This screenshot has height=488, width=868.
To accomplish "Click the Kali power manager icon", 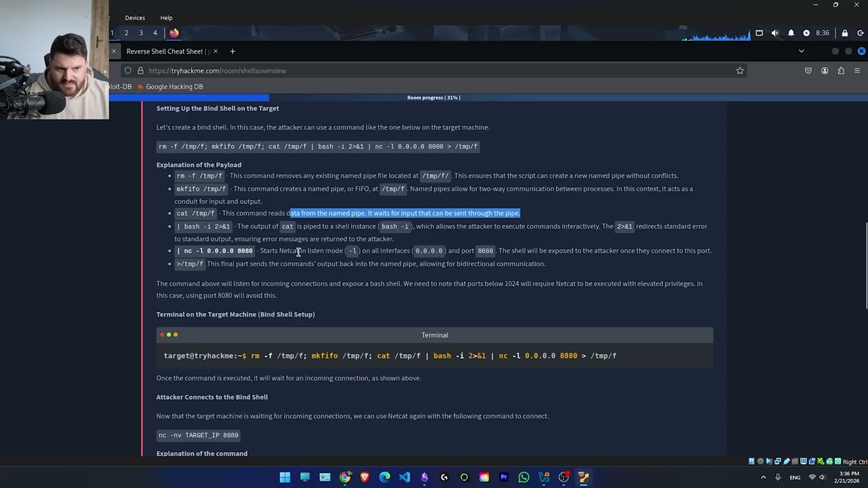I will click(x=806, y=33).
